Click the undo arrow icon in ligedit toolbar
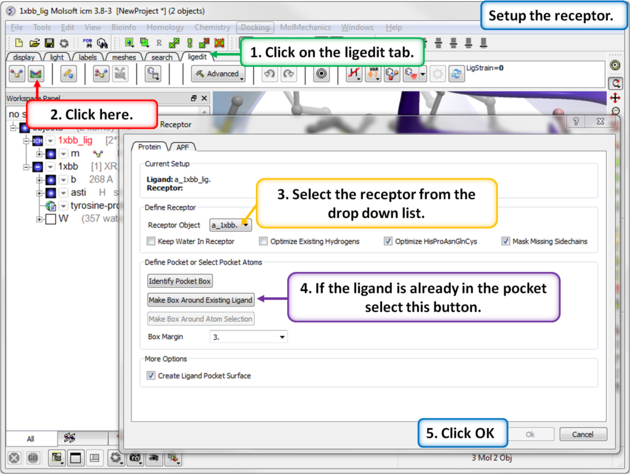 pyautogui.click(x=269, y=74)
